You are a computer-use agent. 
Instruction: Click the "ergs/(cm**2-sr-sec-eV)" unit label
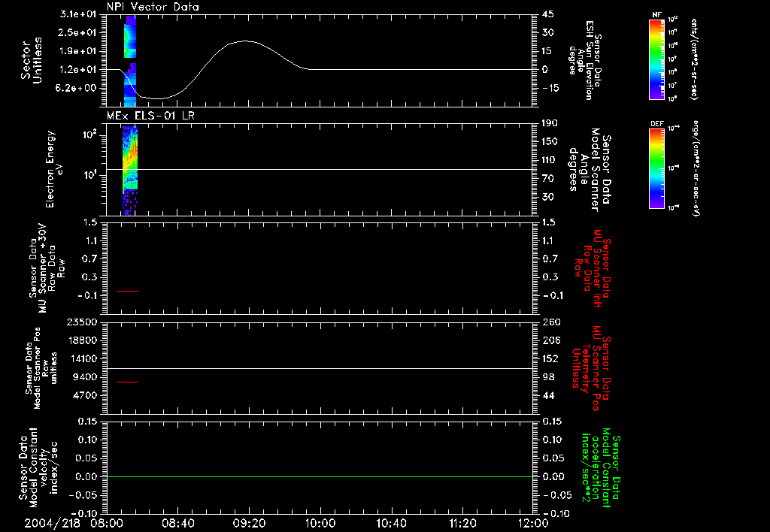(696, 168)
